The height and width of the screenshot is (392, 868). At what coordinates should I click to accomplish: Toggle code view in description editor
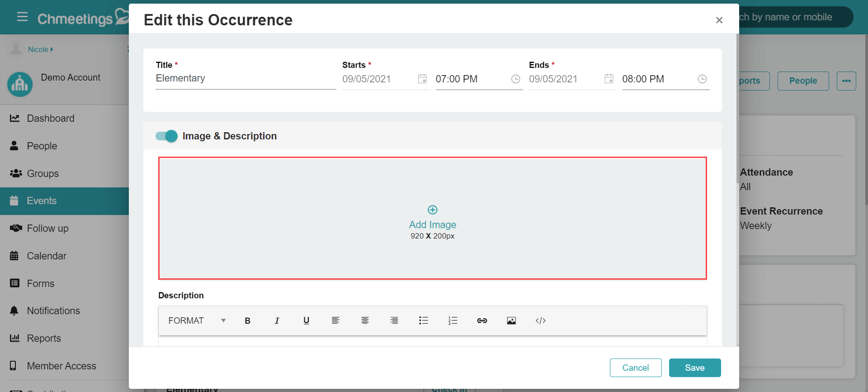pyautogui.click(x=541, y=320)
